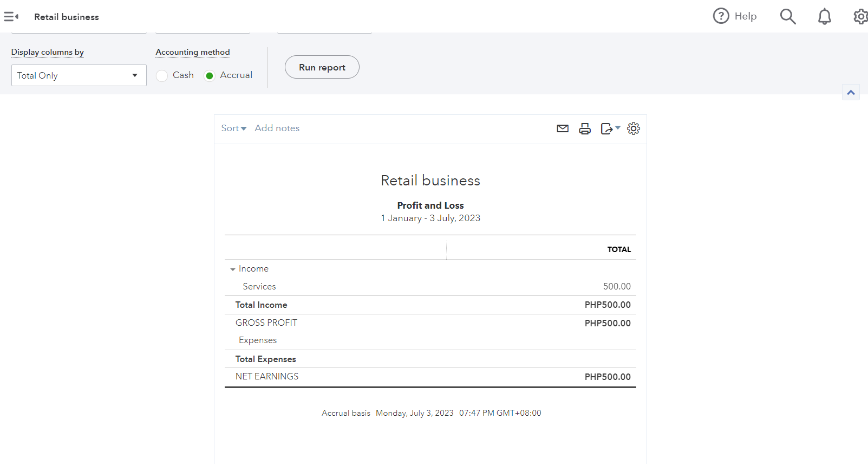Screen dimensions: 868x464
Task: Email the report via envelope icon
Action: click(x=563, y=128)
